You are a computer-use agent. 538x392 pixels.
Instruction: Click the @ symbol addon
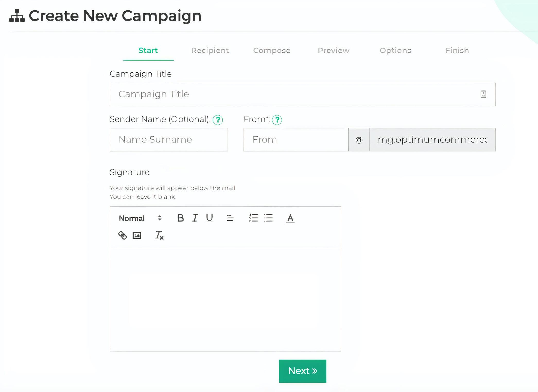[x=359, y=140]
